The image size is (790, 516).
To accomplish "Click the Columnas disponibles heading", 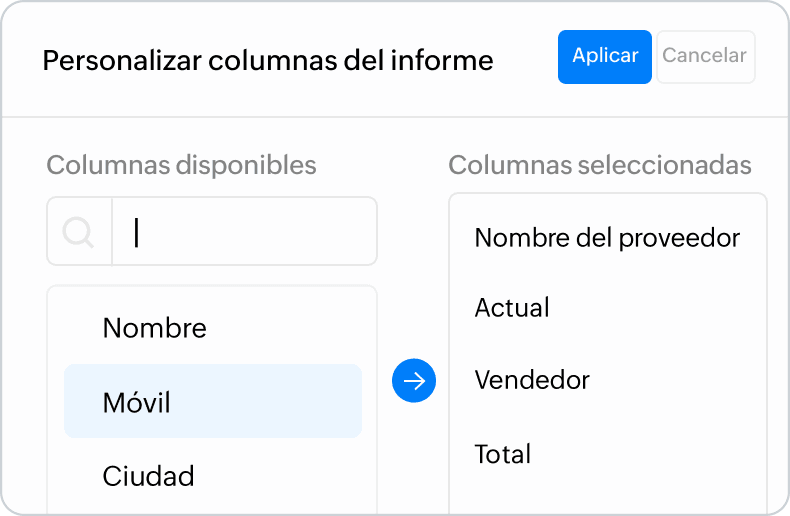I will pos(181,165).
